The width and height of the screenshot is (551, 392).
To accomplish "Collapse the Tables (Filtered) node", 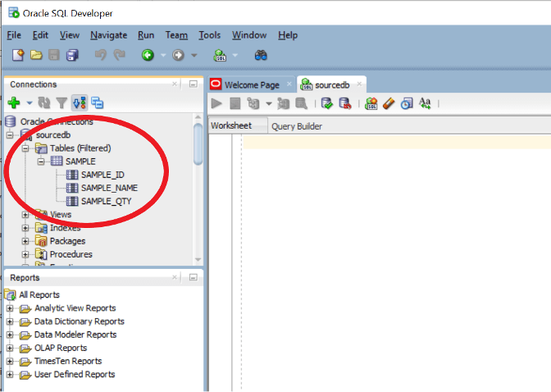I will (25, 148).
